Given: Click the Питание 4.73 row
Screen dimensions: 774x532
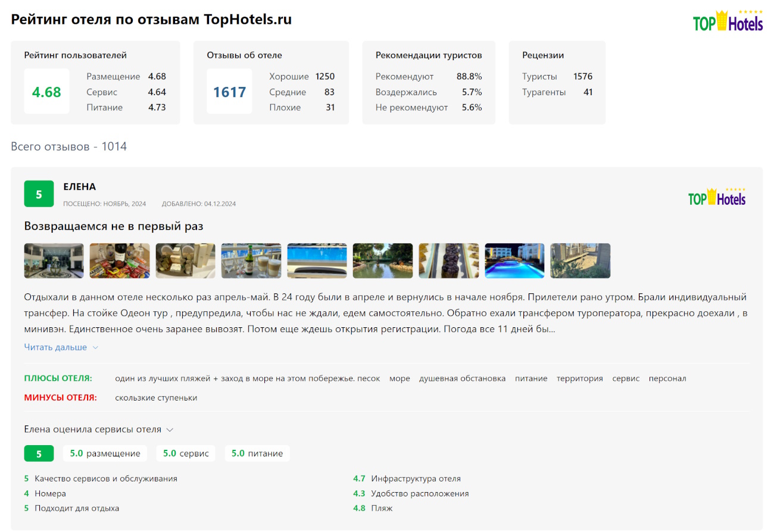Looking at the screenshot, I should 126,108.
